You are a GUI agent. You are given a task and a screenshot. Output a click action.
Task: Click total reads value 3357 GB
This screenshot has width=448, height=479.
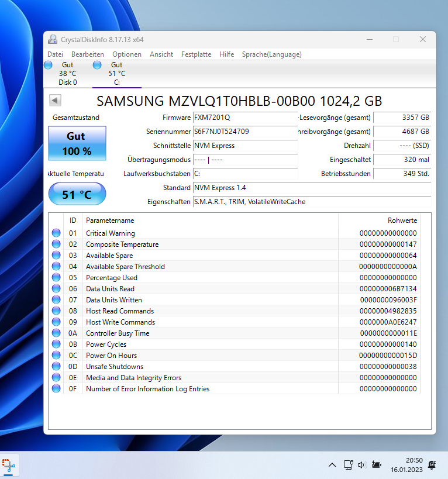coord(402,118)
